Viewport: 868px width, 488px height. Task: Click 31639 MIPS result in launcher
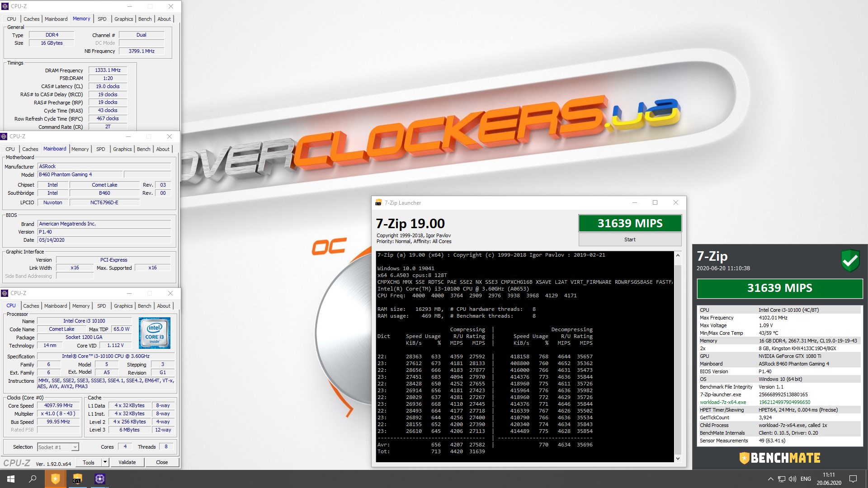(630, 223)
